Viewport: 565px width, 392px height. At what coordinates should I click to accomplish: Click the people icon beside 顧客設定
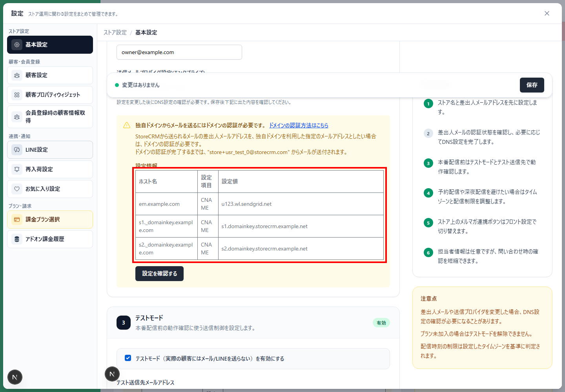[17, 75]
